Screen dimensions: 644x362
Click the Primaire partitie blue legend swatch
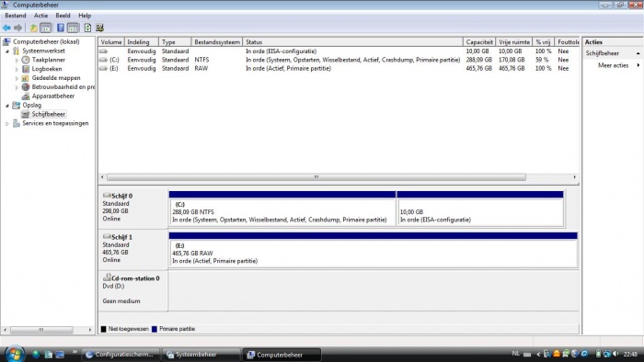click(x=155, y=329)
